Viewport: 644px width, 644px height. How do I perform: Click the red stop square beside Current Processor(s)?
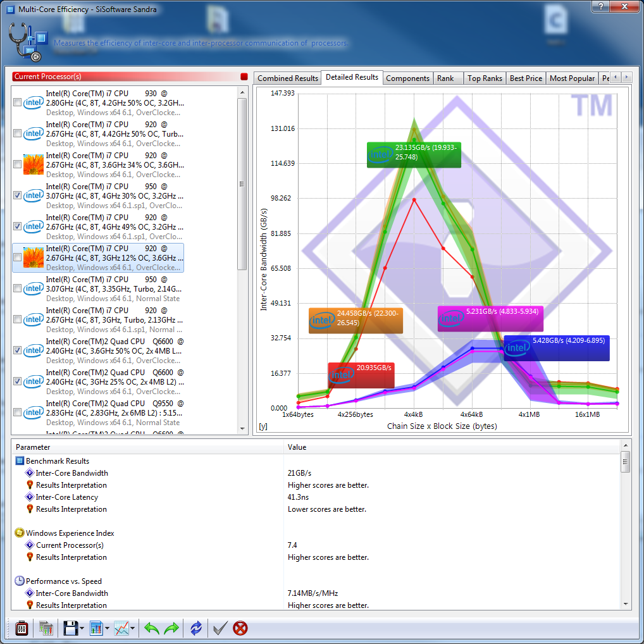[x=244, y=77]
